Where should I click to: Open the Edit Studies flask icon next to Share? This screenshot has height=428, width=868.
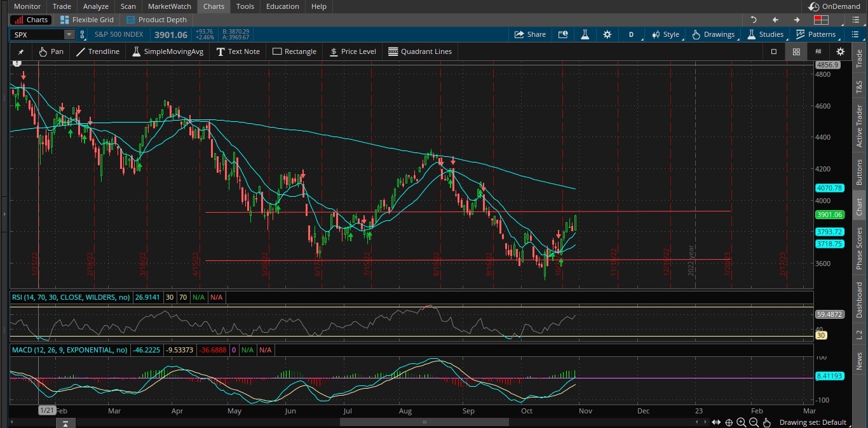coord(585,34)
